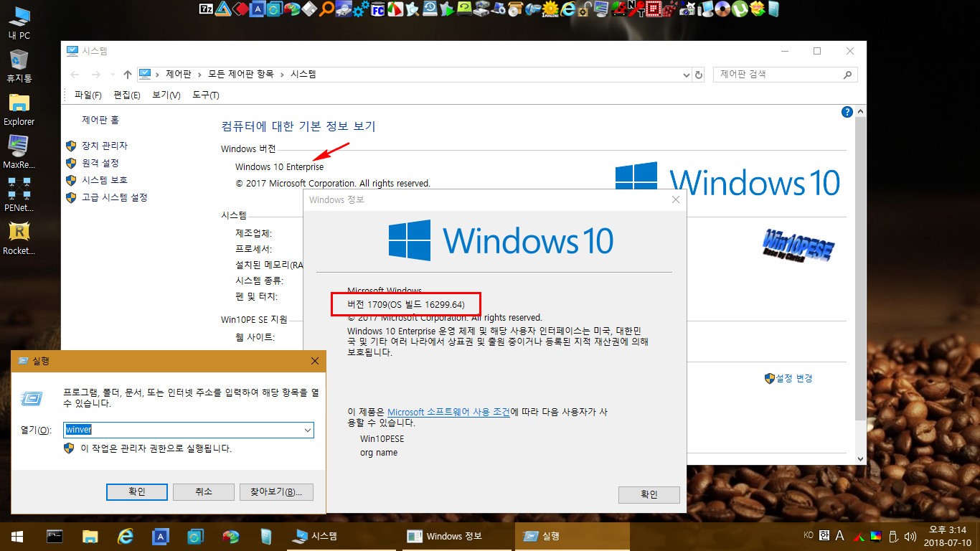Open the camera screenshot tool in the dock

[x=687, y=9]
